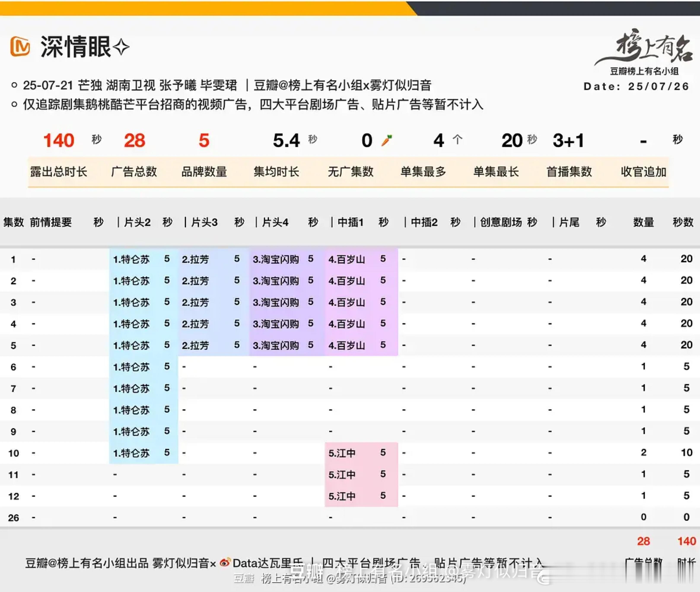Click the 集数 column header
Image resolution: width=700 pixels, height=592 pixels.
point(13,222)
